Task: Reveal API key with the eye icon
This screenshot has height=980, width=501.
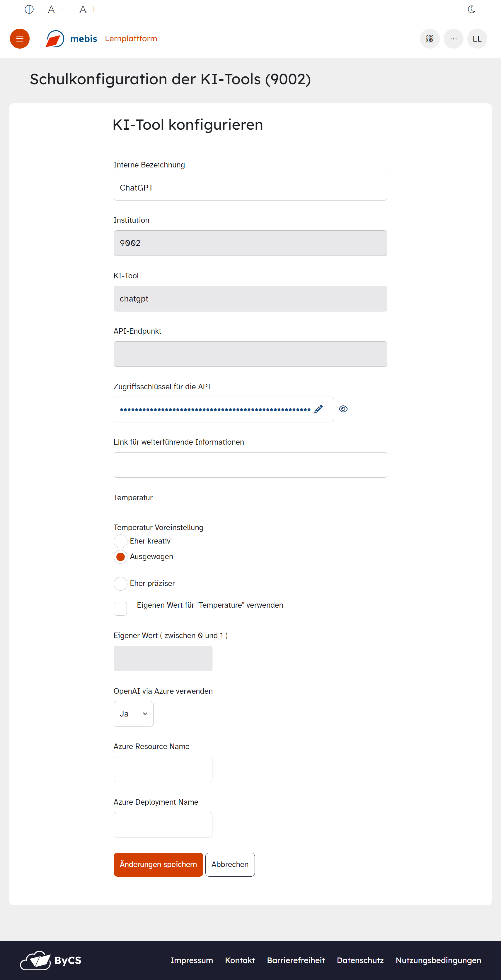Action: coord(343,409)
